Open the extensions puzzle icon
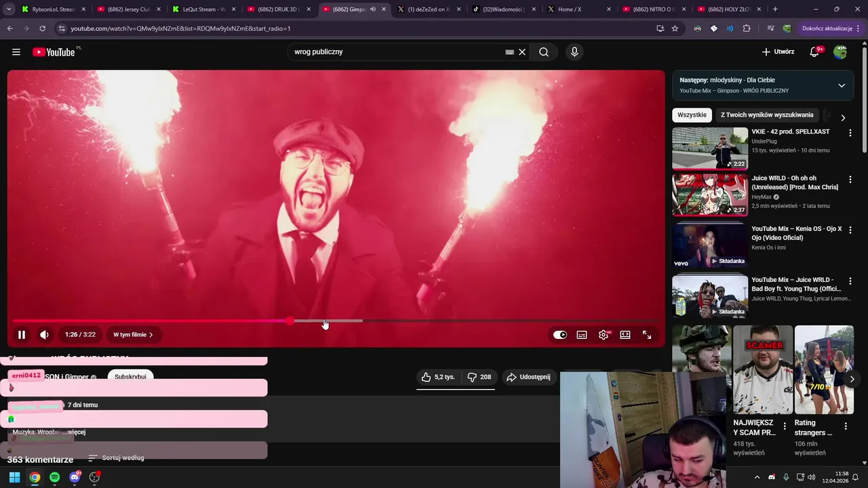 (x=747, y=28)
